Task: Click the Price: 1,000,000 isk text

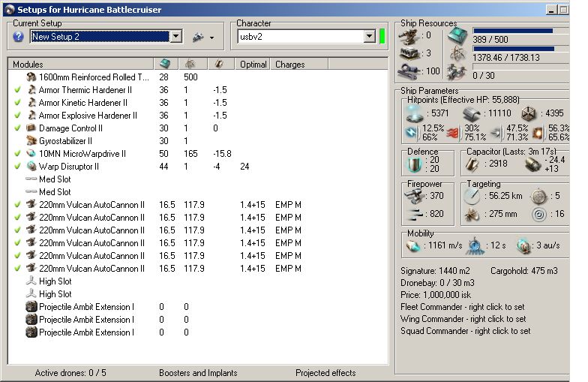Action: [x=435, y=294]
